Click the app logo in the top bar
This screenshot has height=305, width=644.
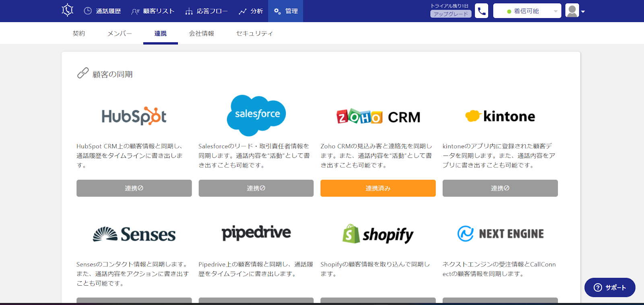pyautogui.click(x=68, y=10)
